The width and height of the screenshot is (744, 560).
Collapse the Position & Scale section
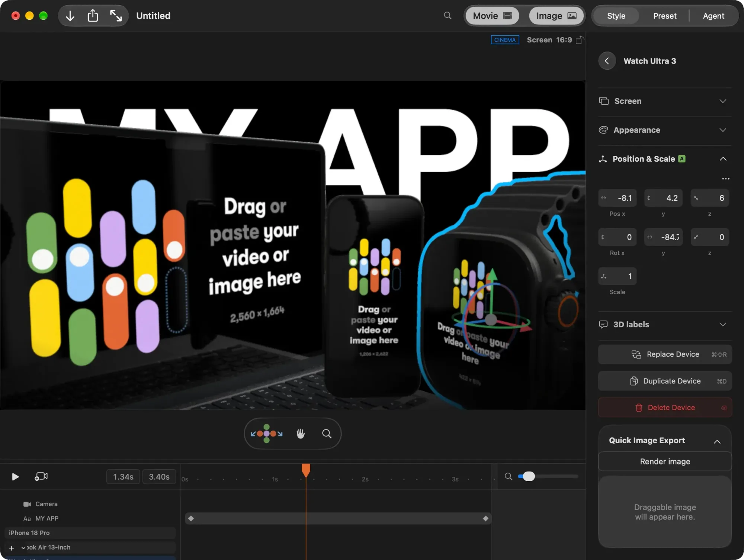[x=723, y=159]
